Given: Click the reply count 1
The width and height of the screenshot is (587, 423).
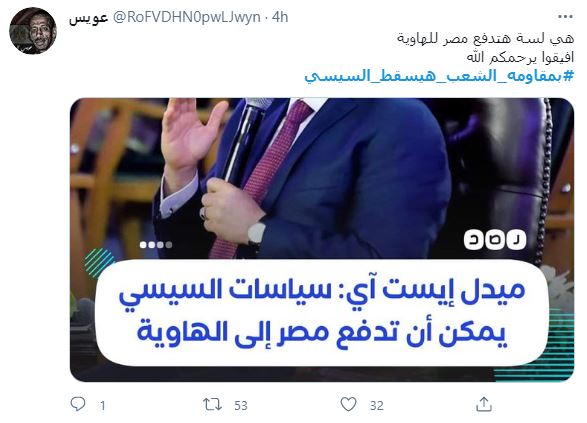Looking at the screenshot, I should pos(103,405).
